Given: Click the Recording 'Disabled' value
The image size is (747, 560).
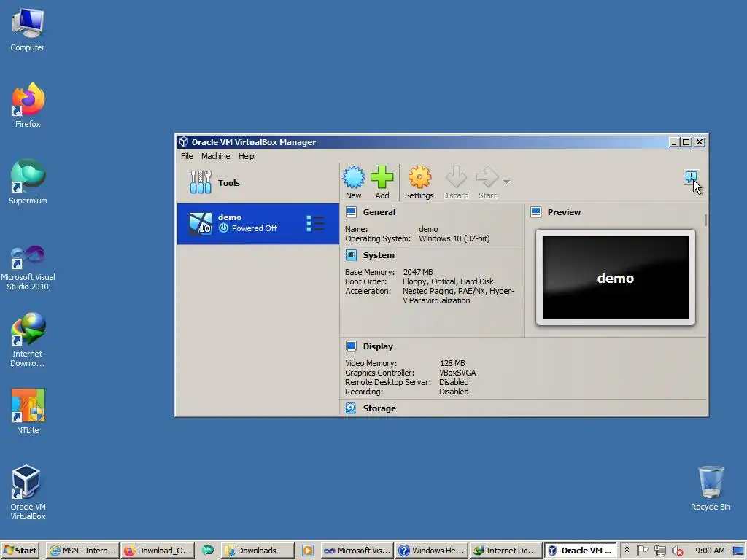Looking at the screenshot, I should [x=454, y=392].
